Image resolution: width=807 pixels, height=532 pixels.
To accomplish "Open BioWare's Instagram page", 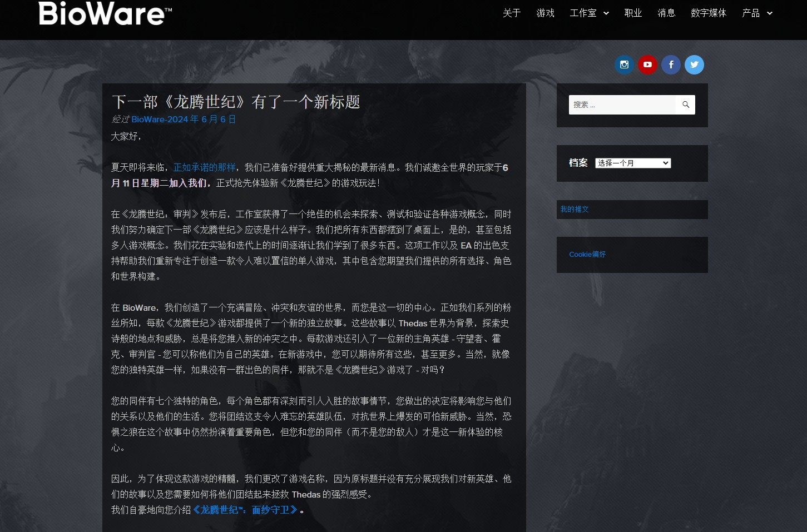I will pos(624,64).
